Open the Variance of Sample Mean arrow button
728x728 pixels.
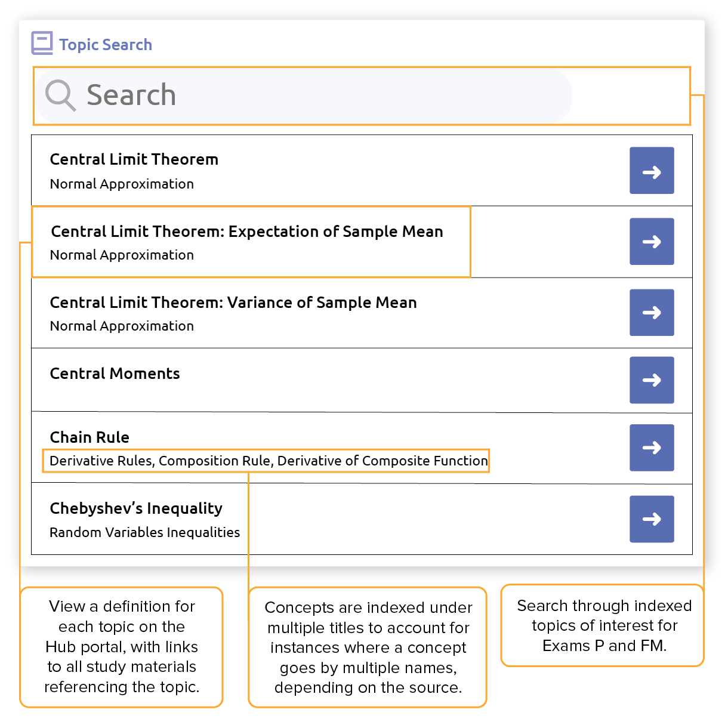(x=652, y=312)
